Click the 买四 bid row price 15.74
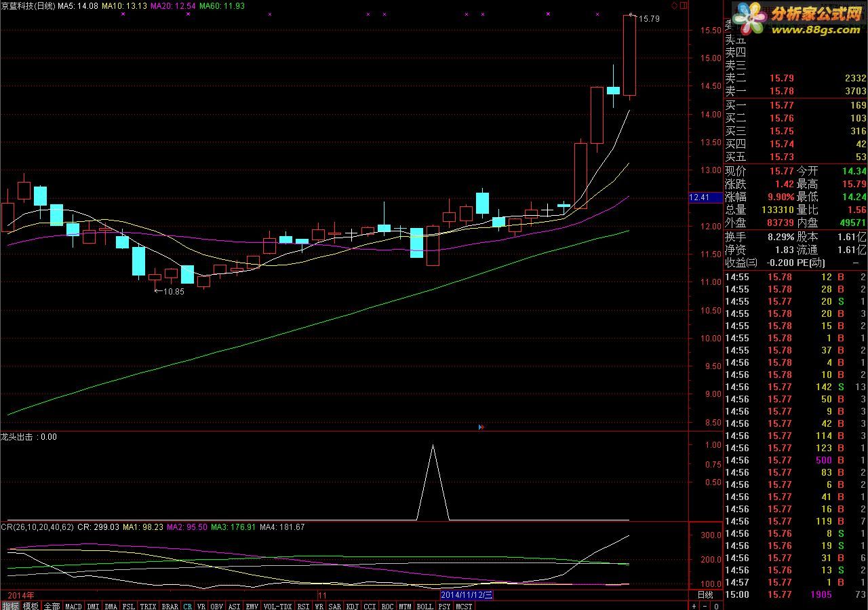868x610 pixels. point(781,144)
